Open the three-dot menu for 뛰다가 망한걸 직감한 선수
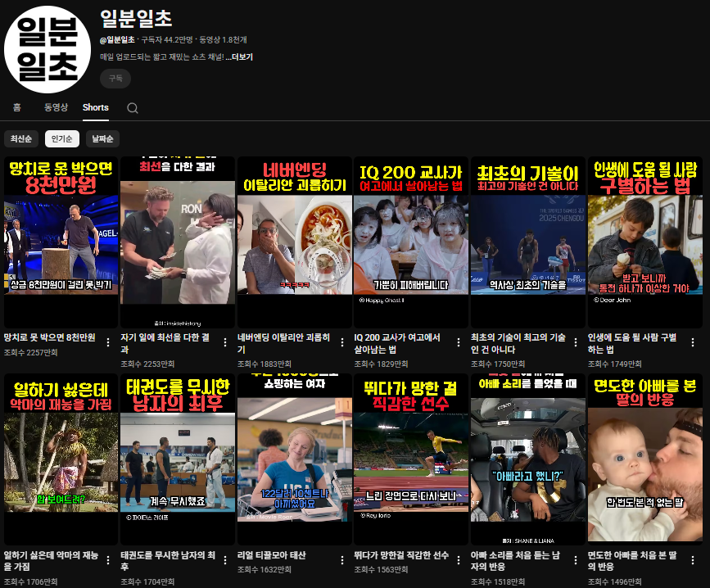Image resolution: width=710 pixels, height=588 pixels. pos(459,560)
